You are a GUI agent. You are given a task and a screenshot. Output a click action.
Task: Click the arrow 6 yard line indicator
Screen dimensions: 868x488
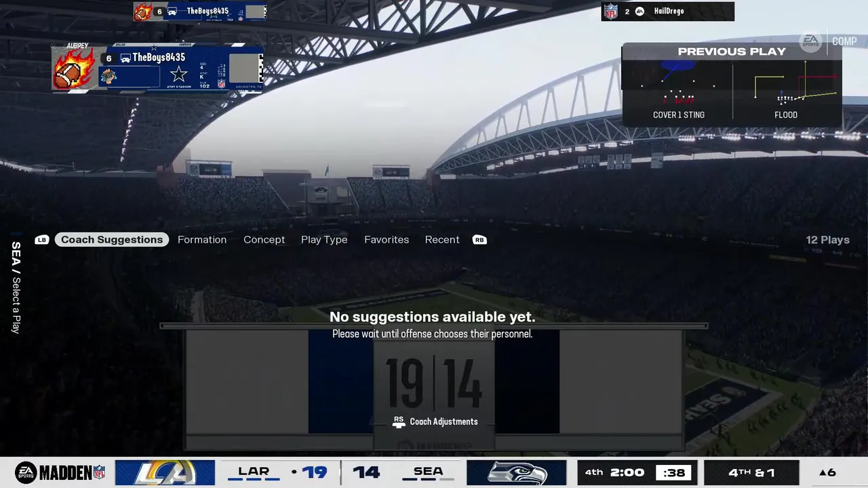pos(827,473)
